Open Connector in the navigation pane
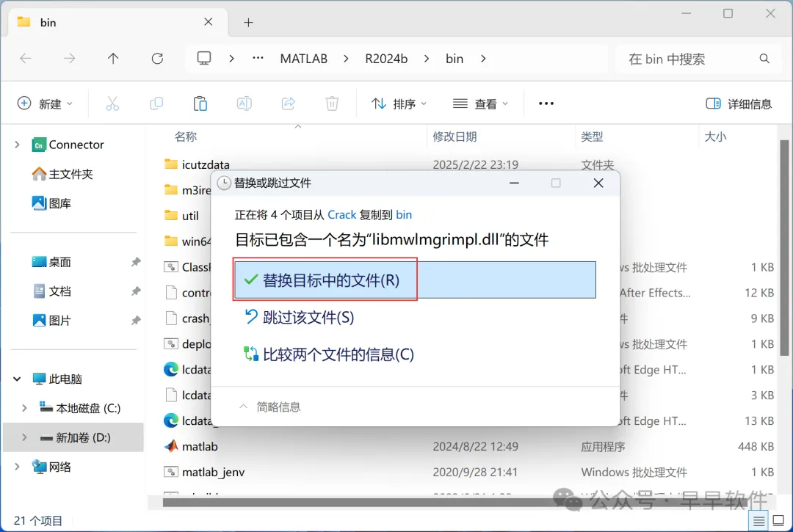 pos(68,145)
